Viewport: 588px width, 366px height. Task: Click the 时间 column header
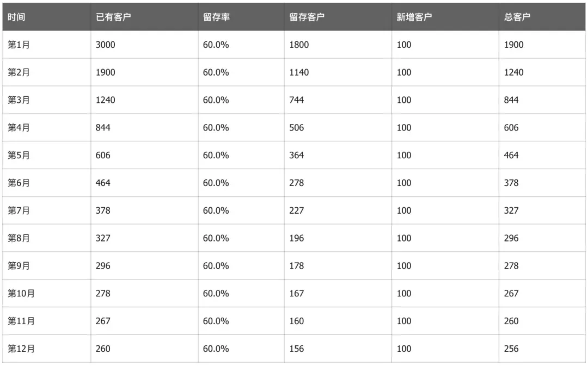click(16, 17)
